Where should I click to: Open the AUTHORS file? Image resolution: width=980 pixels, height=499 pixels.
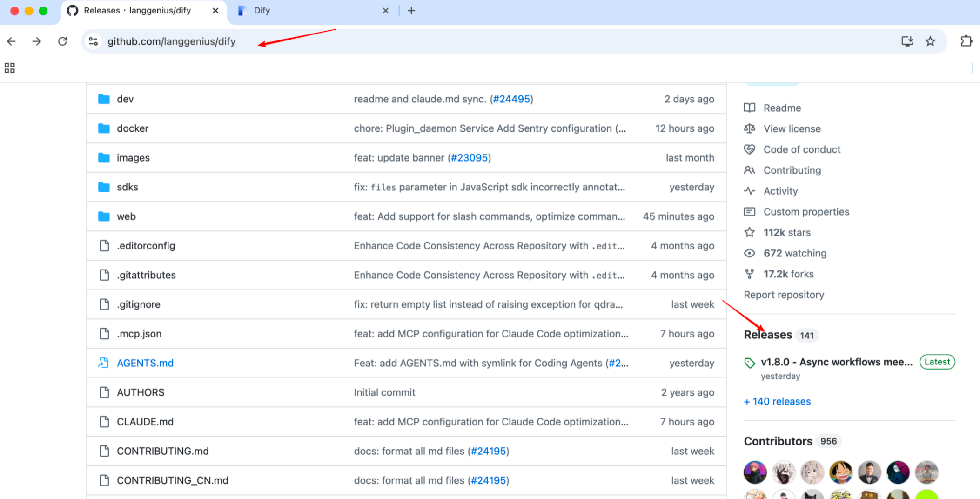point(141,392)
